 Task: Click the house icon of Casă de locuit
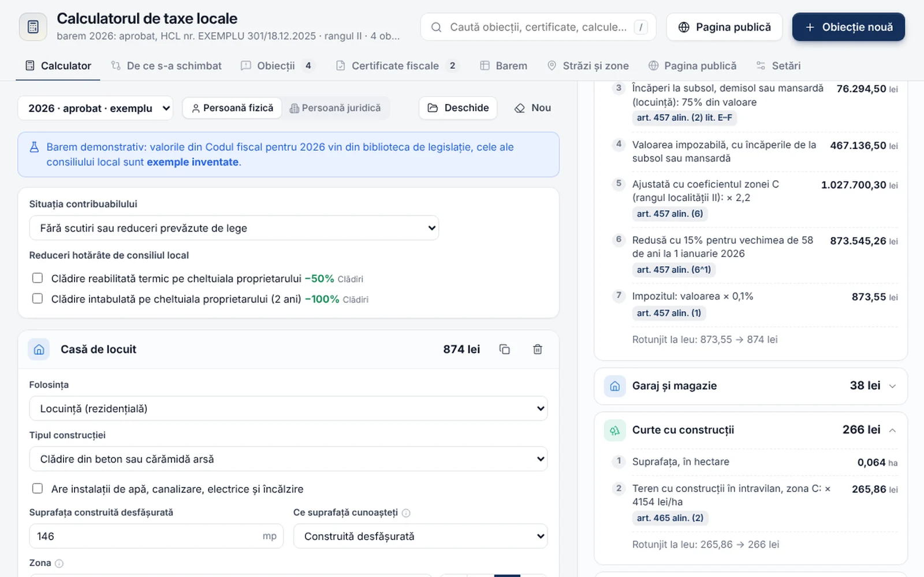click(x=39, y=349)
